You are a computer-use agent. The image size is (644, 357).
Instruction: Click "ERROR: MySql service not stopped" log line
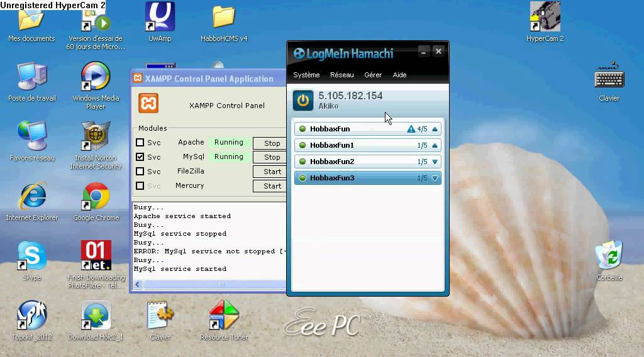click(x=210, y=251)
